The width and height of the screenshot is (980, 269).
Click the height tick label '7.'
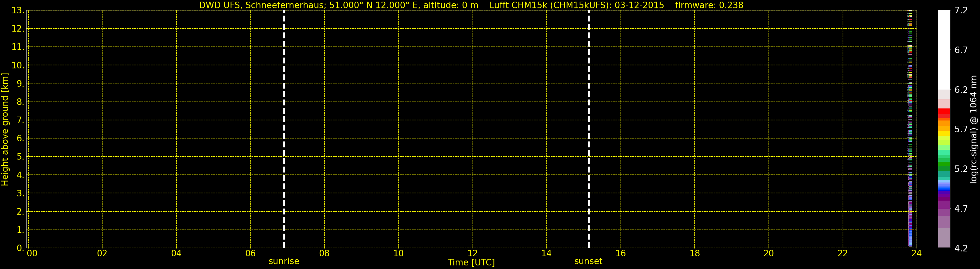pos(20,120)
